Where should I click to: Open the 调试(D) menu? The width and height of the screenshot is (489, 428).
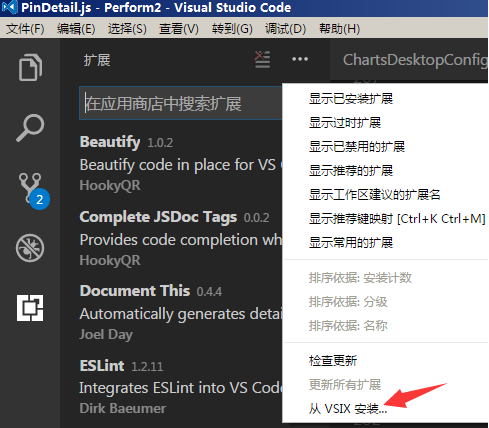[x=286, y=29]
